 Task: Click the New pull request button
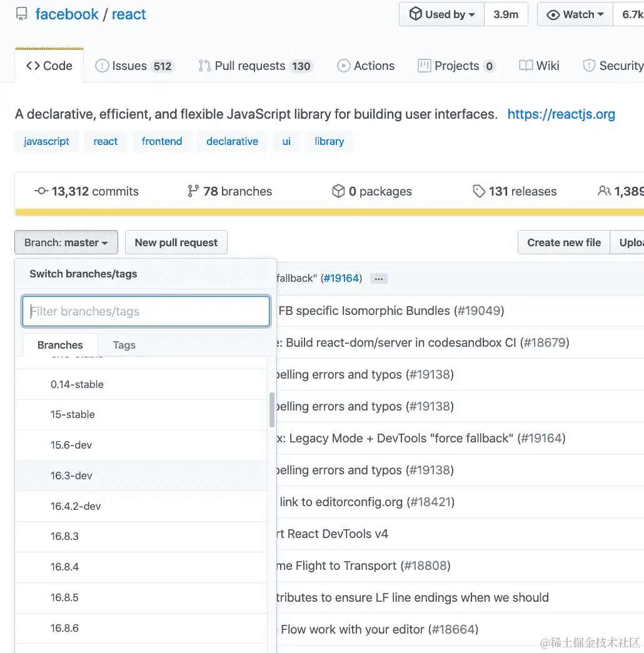coord(176,242)
